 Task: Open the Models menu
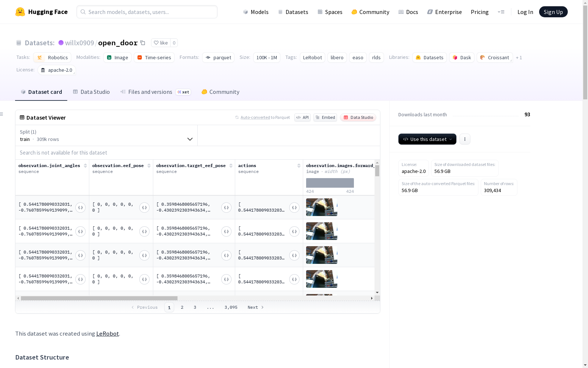[256, 12]
